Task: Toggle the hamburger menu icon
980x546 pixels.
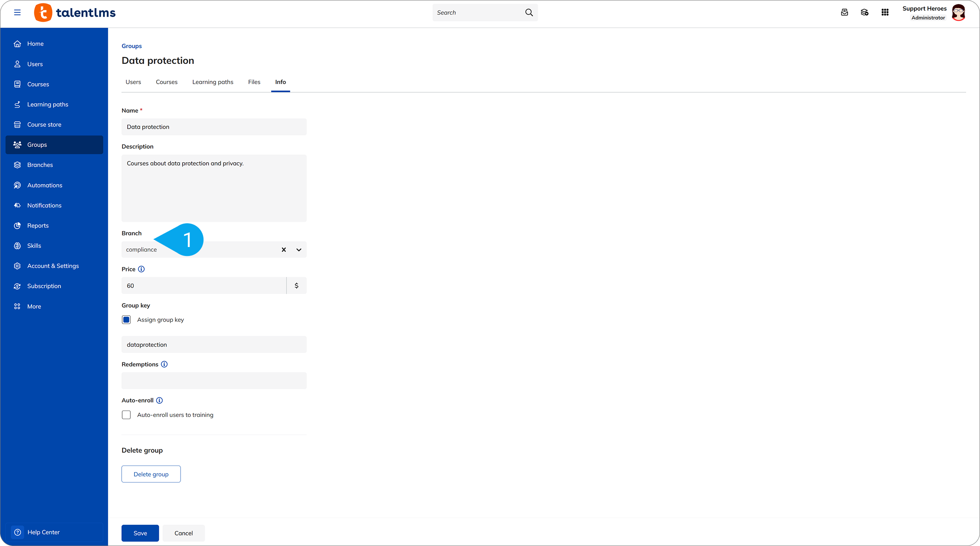Action: click(17, 12)
